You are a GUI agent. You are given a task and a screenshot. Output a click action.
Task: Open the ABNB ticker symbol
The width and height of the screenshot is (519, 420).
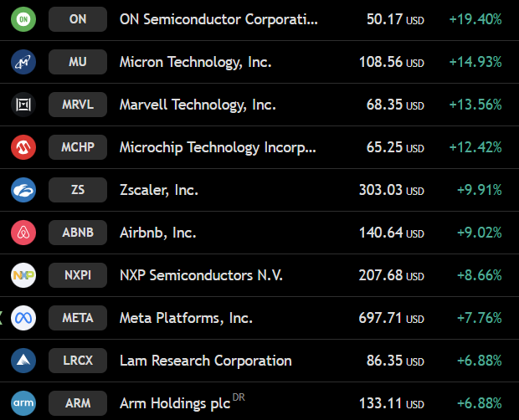(78, 233)
